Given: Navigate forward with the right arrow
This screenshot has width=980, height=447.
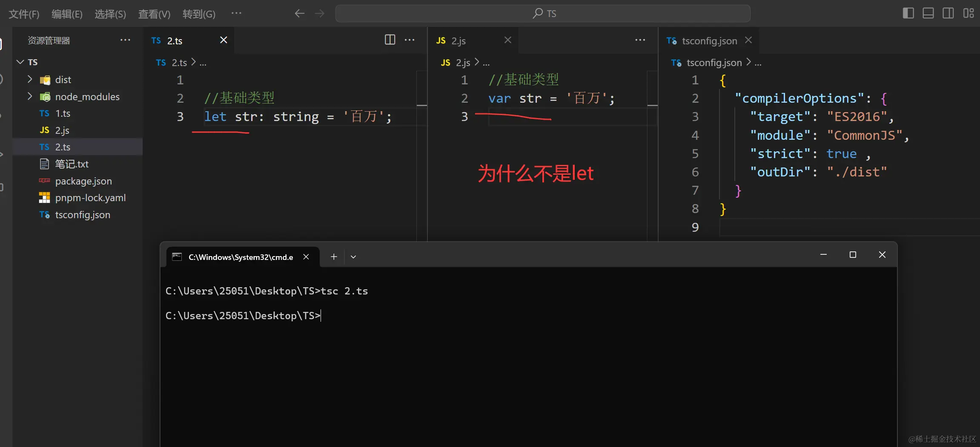Looking at the screenshot, I should (x=319, y=13).
